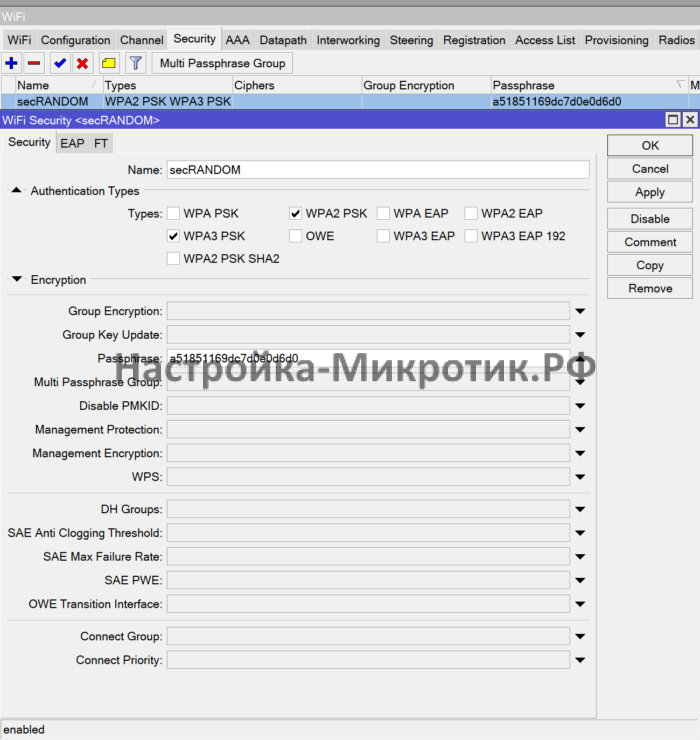Switch to the WiFi tab

point(19,40)
